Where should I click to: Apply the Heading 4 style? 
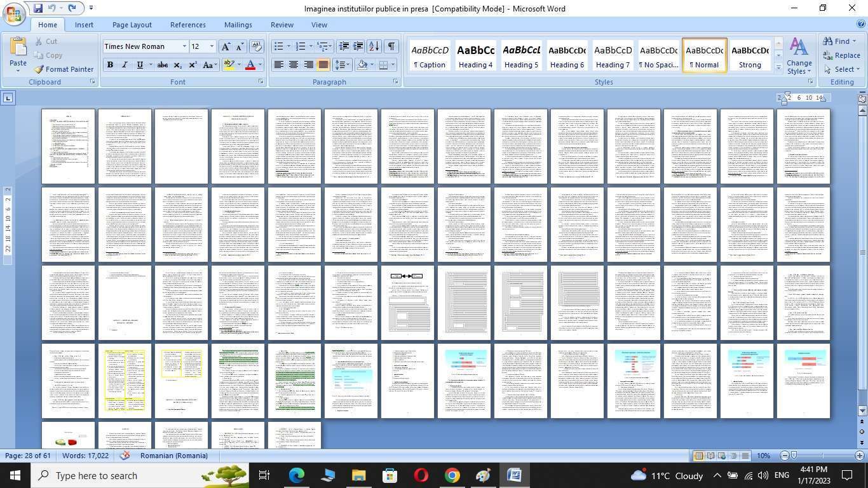(x=476, y=56)
